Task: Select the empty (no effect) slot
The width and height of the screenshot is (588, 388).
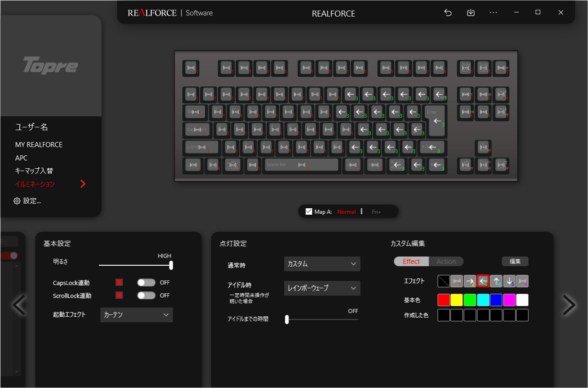Action: [444, 281]
